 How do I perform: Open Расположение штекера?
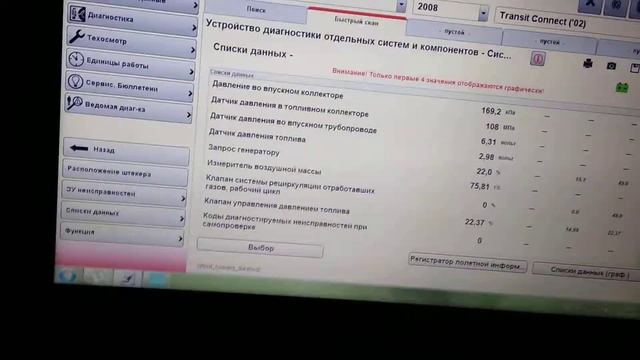(x=125, y=173)
